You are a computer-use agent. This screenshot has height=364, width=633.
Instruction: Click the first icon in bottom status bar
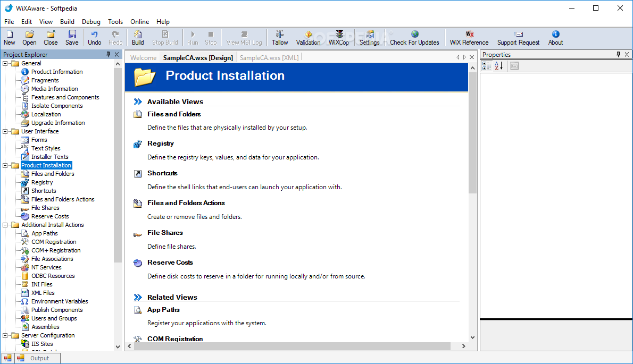[x=7, y=358]
